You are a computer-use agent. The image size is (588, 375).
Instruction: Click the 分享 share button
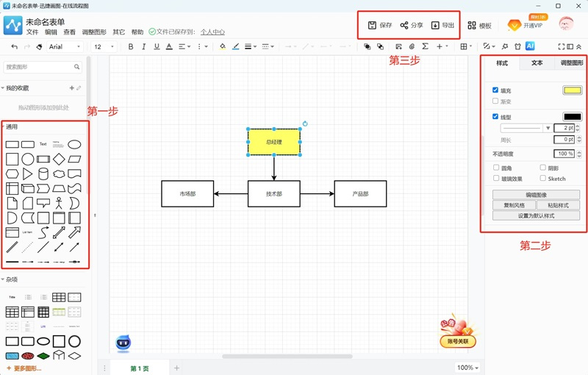(x=412, y=25)
